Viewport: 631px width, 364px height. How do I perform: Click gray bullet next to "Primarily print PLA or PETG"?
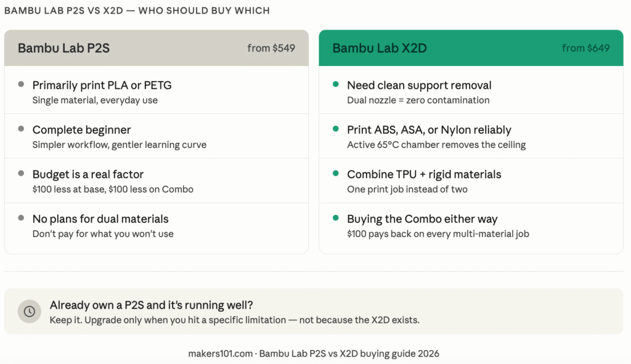click(21, 84)
